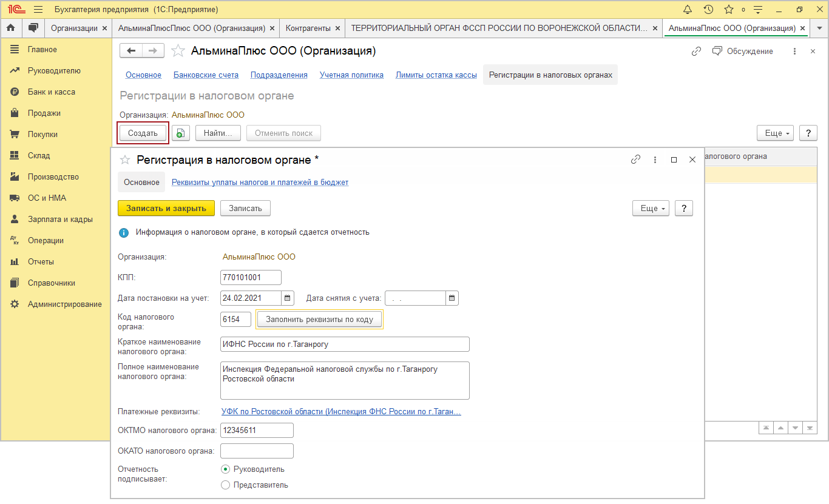Switch to Контрагенты tab
The height and width of the screenshot is (504, 829).
pyautogui.click(x=308, y=28)
